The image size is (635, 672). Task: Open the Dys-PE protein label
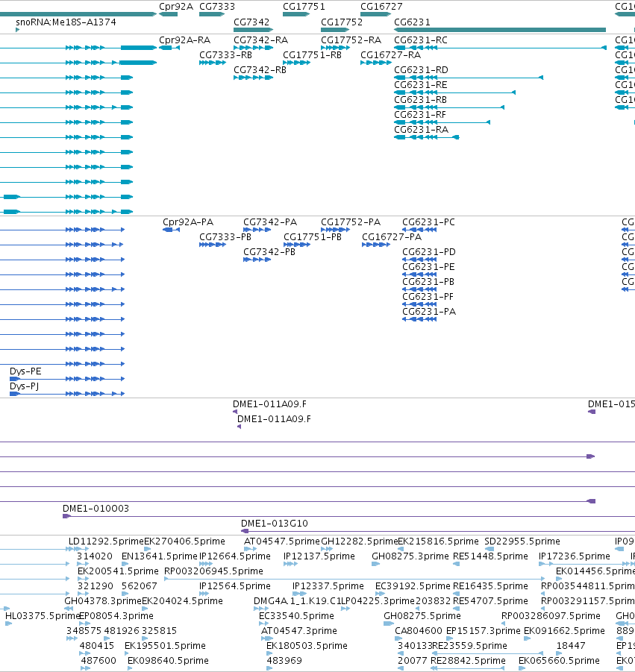[25, 371]
